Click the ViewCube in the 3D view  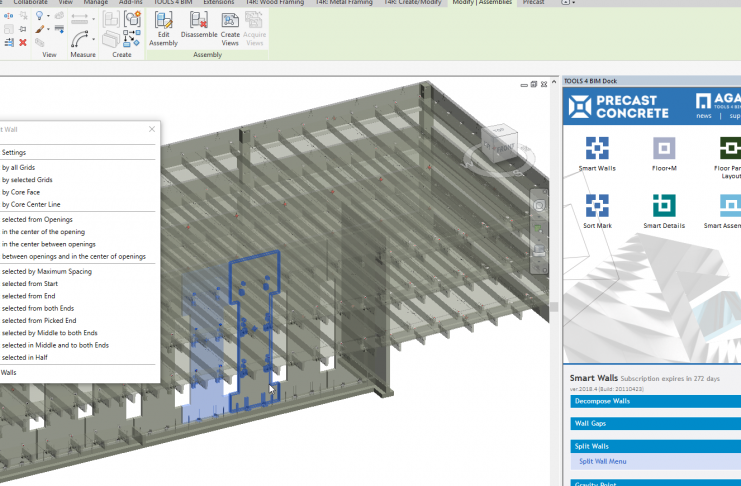pyautogui.click(x=499, y=143)
